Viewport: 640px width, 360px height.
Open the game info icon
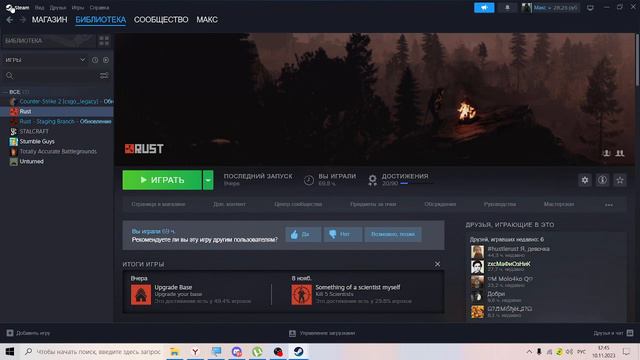[x=602, y=180]
